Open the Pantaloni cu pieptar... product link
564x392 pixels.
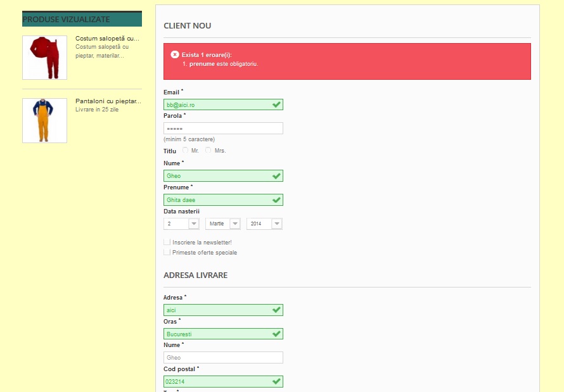pyautogui.click(x=108, y=101)
